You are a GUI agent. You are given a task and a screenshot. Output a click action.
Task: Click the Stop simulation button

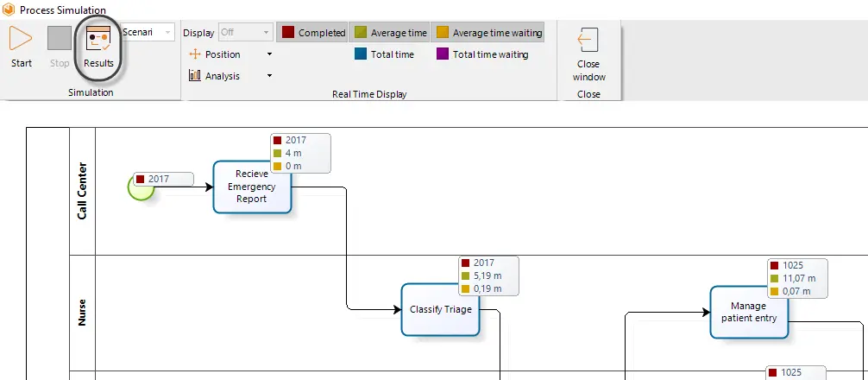point(60,47)
